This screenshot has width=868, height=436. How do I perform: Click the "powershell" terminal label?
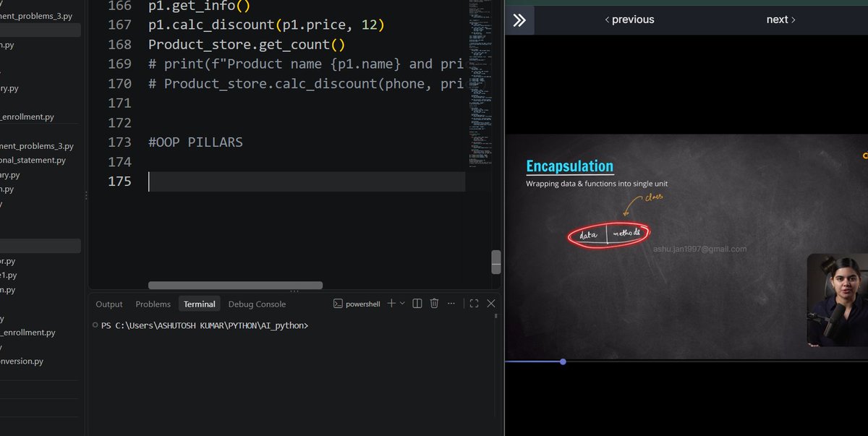tap(362, 304)
